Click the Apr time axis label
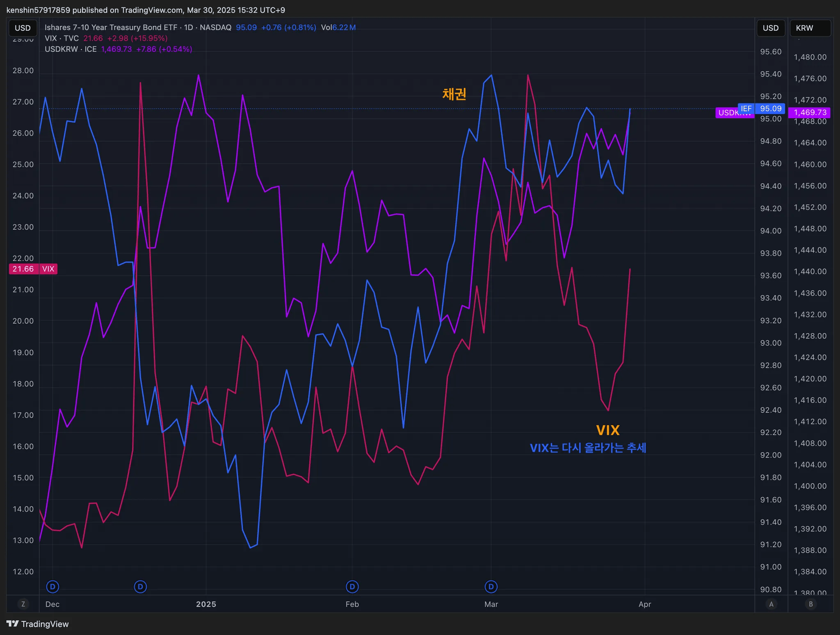This screenshot has width=840, height=635. pos(645,604)
